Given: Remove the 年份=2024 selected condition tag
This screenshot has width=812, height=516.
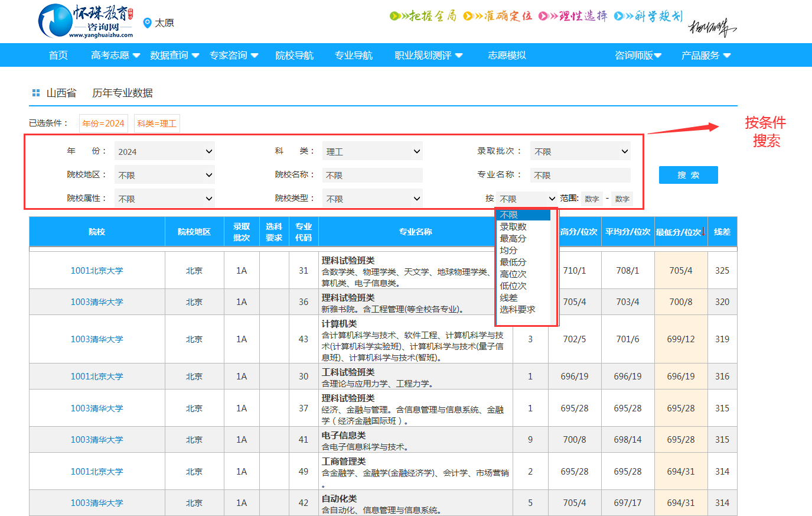Looking at the screenshot, I should point(103,124).
